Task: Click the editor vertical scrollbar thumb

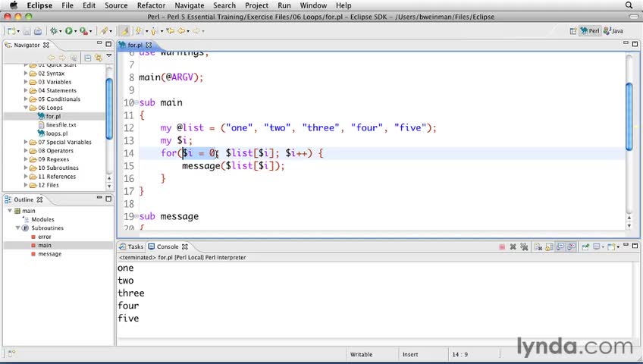Action: pyautogui.click(x=629, y=117)
